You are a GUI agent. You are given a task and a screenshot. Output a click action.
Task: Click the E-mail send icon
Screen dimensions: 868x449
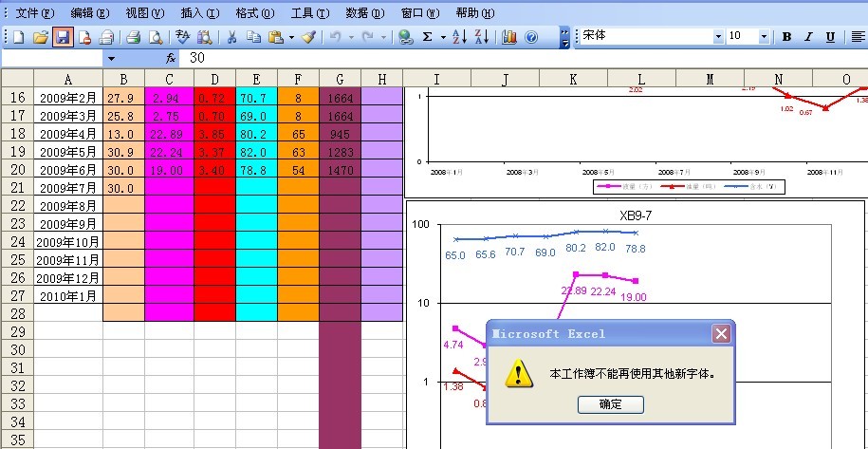pyautogui.click(x=105, y=37)
